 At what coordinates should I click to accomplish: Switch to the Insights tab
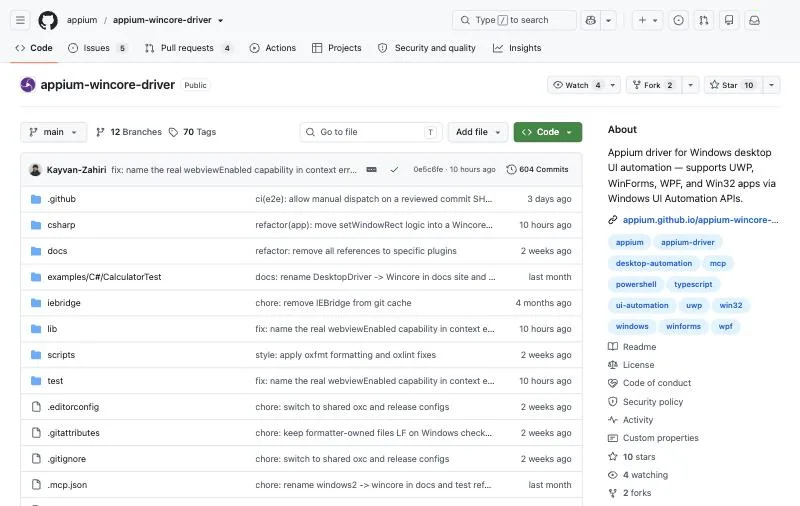coord(517,48)
